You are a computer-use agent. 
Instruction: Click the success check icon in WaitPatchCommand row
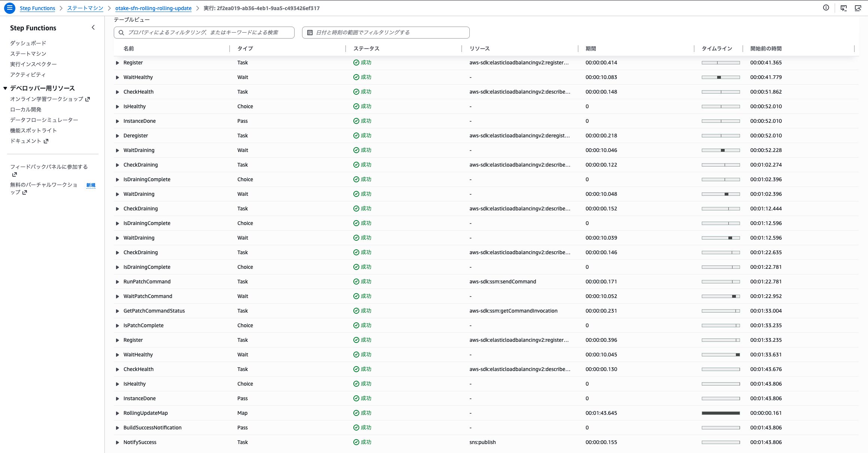pyautogui.click(x=356, y=296)
